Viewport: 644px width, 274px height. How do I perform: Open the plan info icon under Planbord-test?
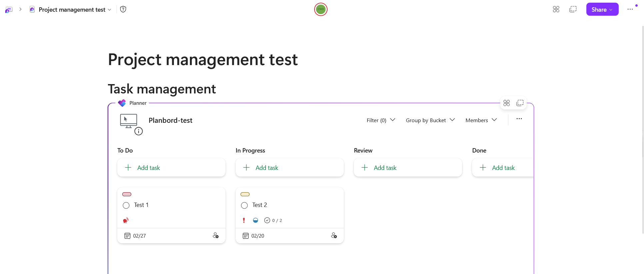tap(139, 131)
